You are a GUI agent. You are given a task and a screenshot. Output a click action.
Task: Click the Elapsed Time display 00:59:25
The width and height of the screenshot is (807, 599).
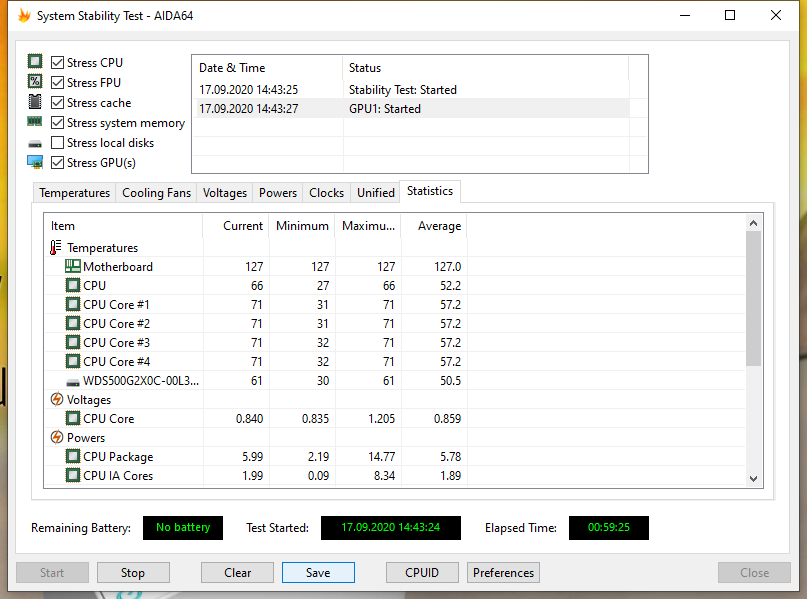609,527
